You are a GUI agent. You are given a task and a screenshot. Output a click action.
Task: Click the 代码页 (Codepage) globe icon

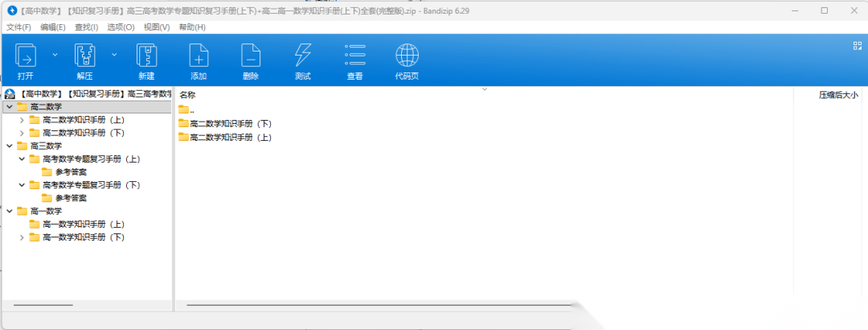[407, 56]
